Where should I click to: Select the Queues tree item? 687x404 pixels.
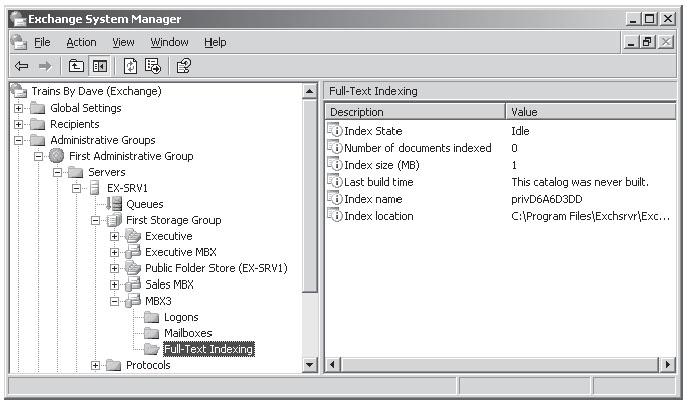coord(145,204)
